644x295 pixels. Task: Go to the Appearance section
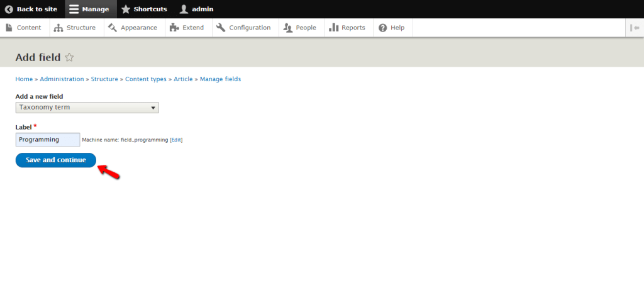[x=134, y=28]
